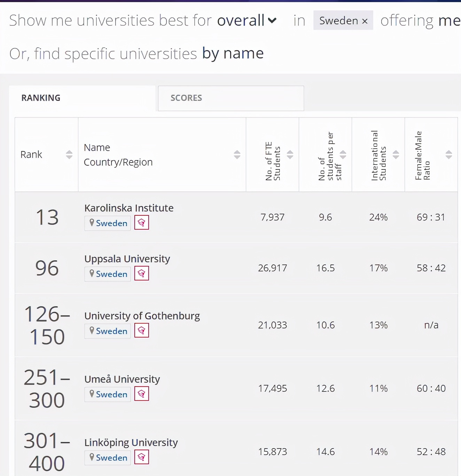Sort by International Students column

pyautogui.click(x=396, y=154)
